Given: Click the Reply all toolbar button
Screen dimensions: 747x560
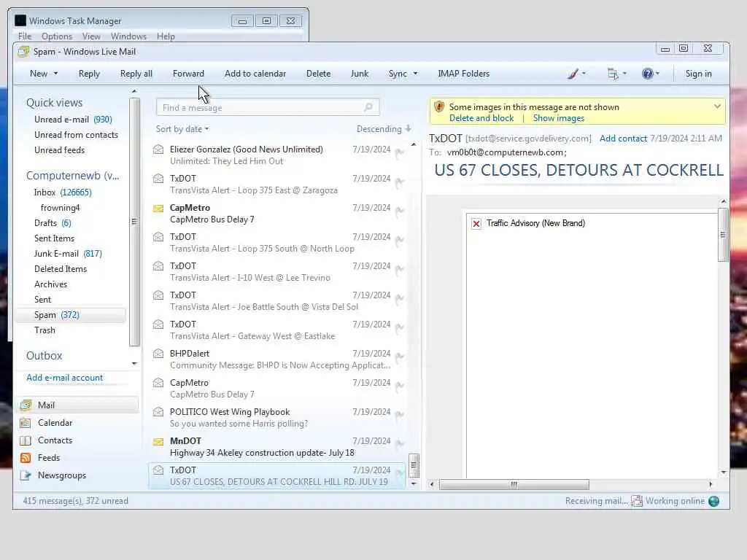Looking at the screenshot, I should pos(136,74).
